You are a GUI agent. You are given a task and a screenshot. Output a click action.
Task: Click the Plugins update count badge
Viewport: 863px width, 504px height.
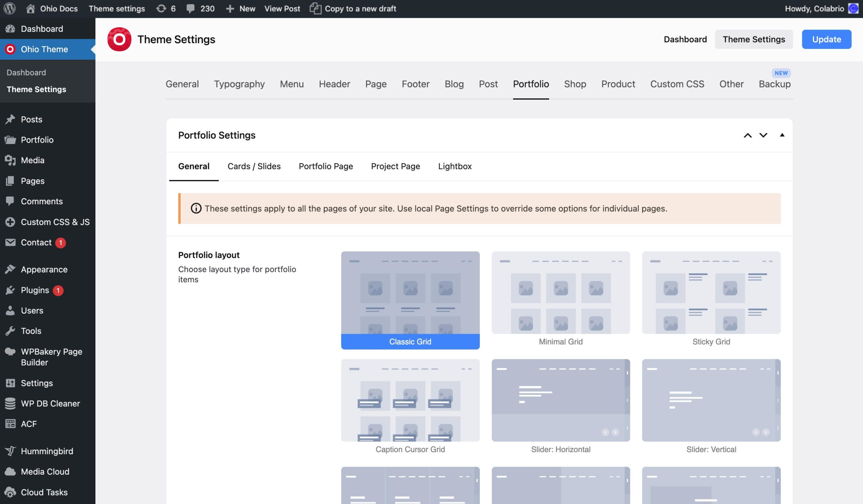coord(58,290)
